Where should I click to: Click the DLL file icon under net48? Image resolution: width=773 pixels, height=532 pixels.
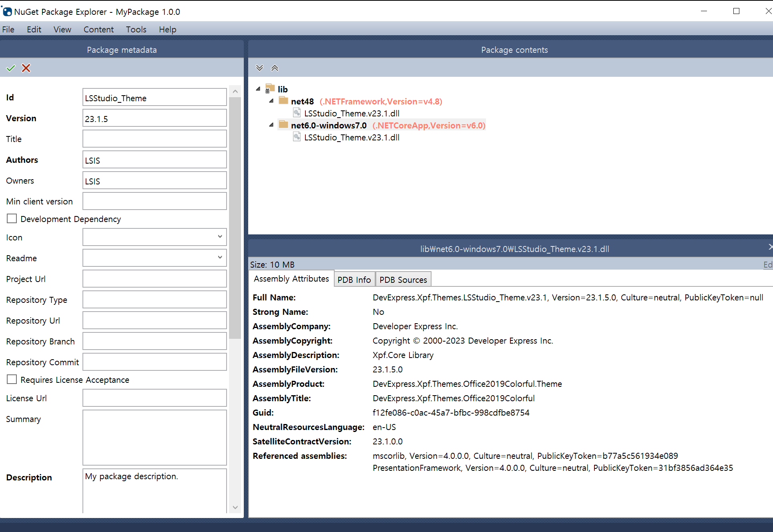click(297, 113)
